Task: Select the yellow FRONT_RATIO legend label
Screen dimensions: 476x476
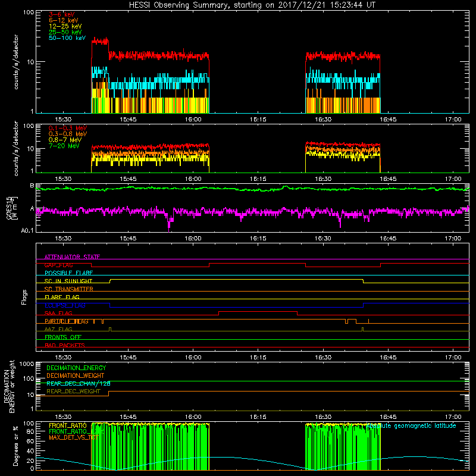Action: [68, 425]
